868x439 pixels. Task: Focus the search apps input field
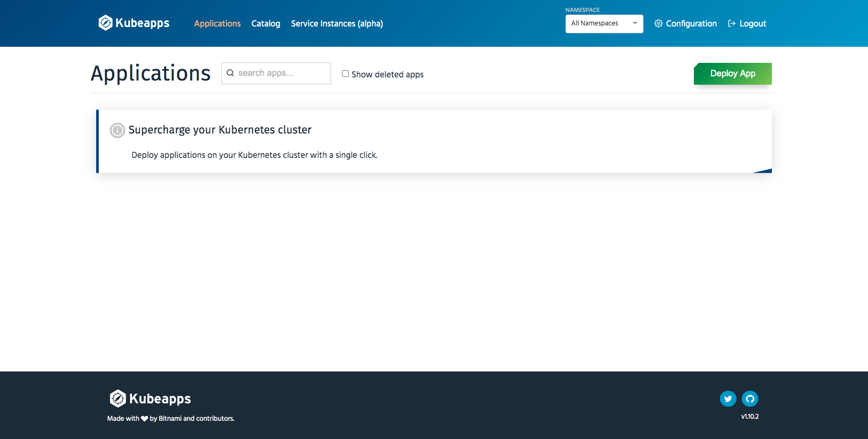[x=276, y=73]
